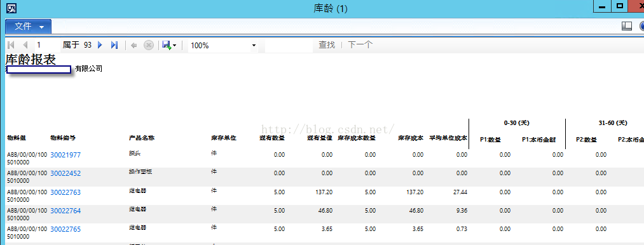Viewport: 644px width, 245px height.
Task: Click the 库存单位 column header
Action: [224, 138]
